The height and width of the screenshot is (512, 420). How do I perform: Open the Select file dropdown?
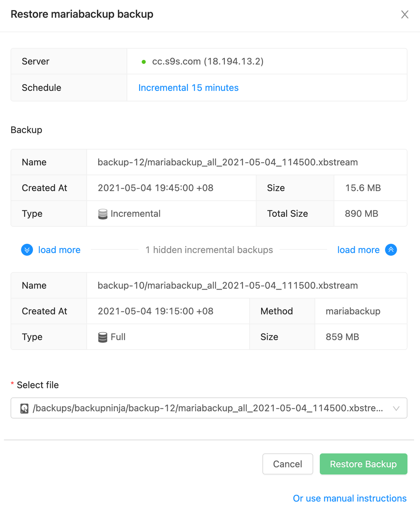point(396,408)
